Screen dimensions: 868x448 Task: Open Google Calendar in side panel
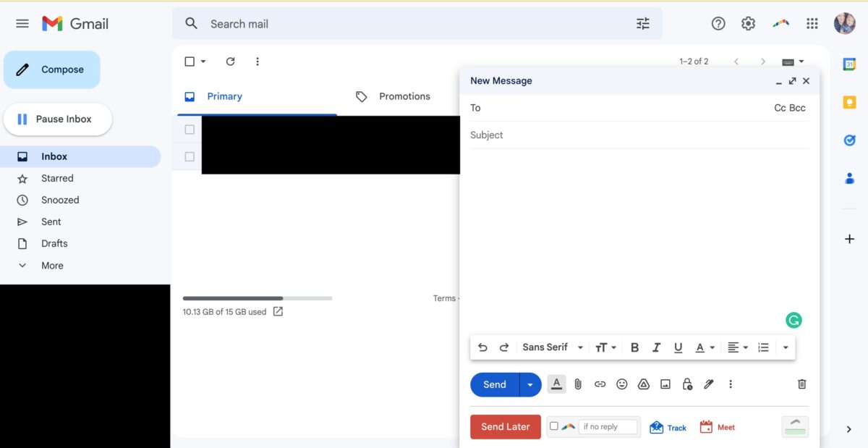(850, 64)
